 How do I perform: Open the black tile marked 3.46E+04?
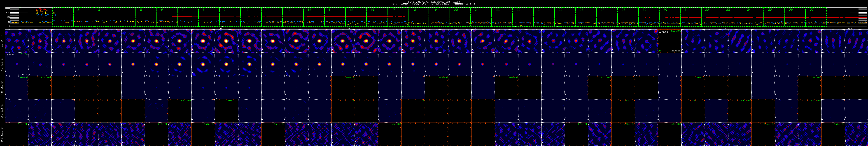coord(343,87)
